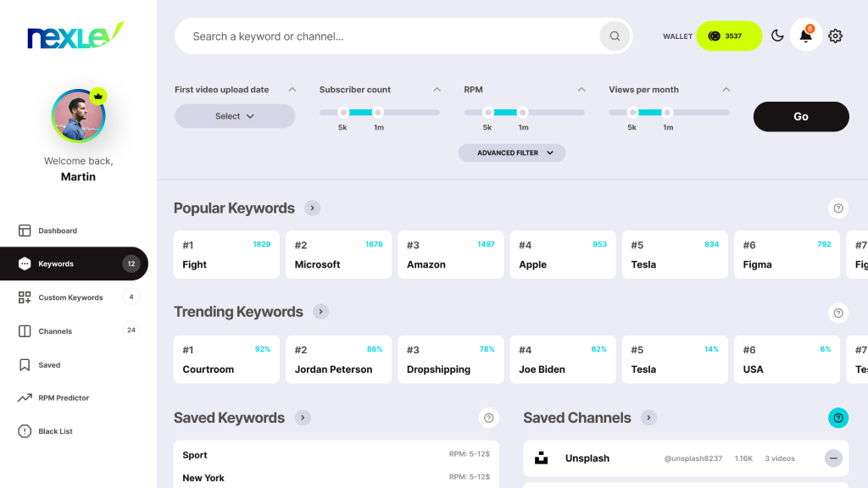Go to the Black List section

[55, 431]
